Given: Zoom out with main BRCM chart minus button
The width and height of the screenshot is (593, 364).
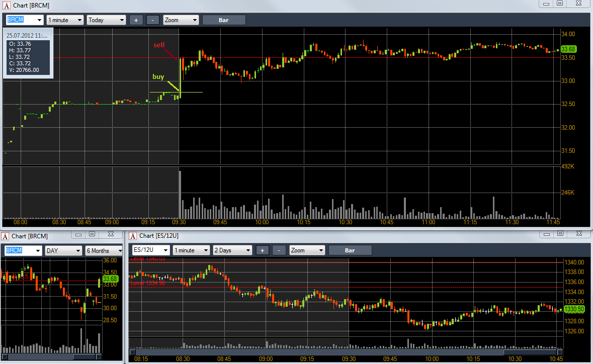Looking at the screenshot, I should pos(153,20).
